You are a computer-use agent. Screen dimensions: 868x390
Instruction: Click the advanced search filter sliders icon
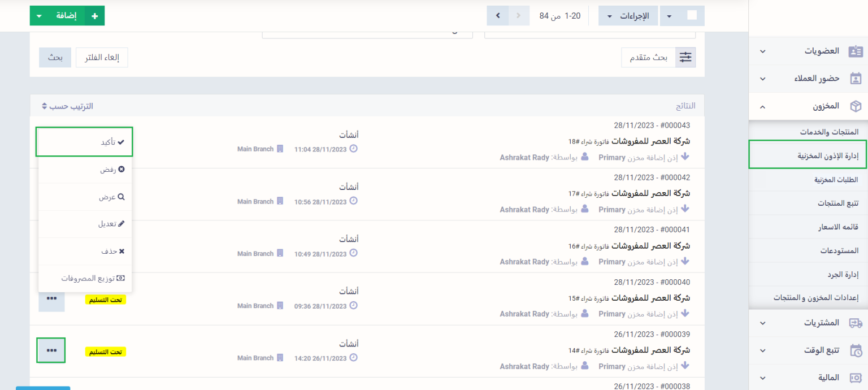(x=685, y=57)
